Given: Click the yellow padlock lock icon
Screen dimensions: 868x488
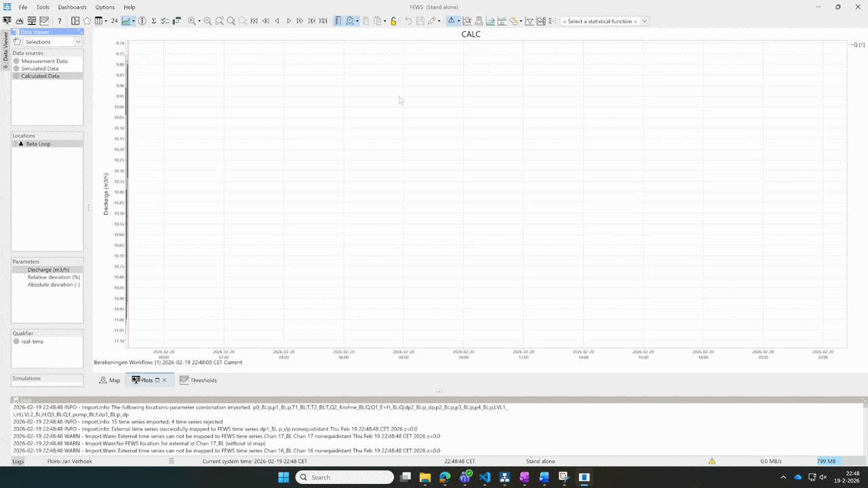Looking at the screenshot, I should point(393,21).
